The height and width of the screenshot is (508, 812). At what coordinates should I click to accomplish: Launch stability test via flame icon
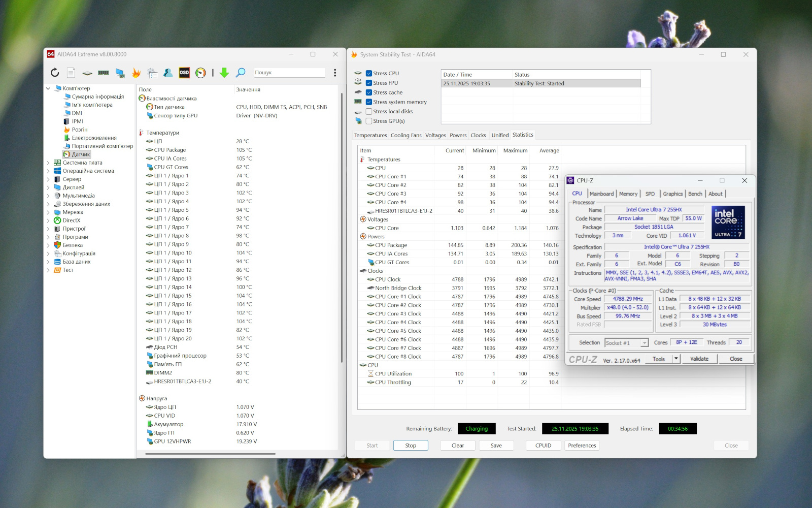point(136,73)
